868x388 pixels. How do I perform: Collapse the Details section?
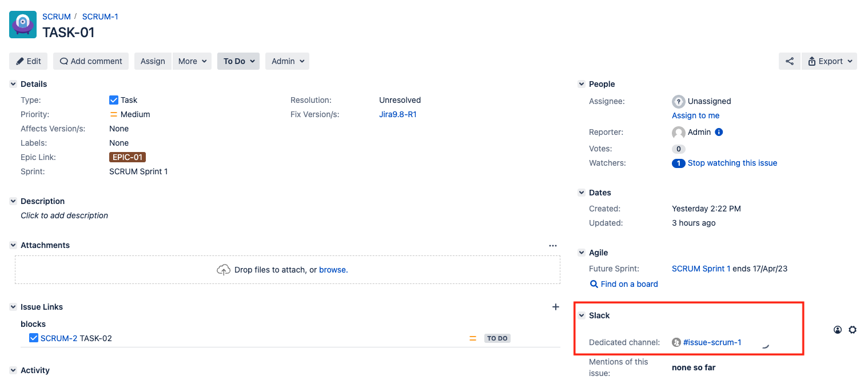click(x=13, y=84)
